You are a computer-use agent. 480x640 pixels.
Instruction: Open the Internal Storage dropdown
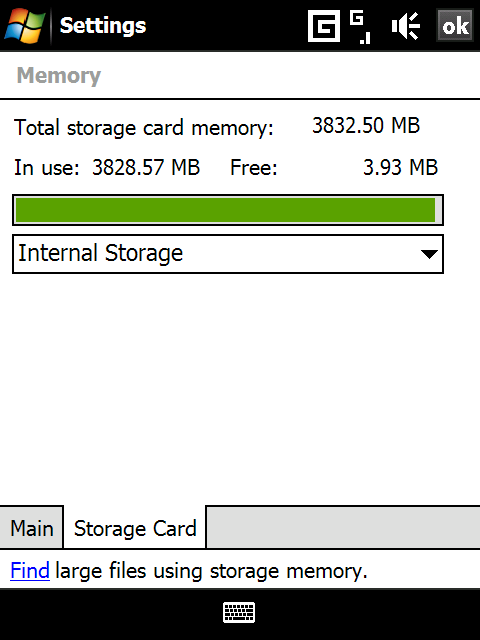click(x=228, y=254)
